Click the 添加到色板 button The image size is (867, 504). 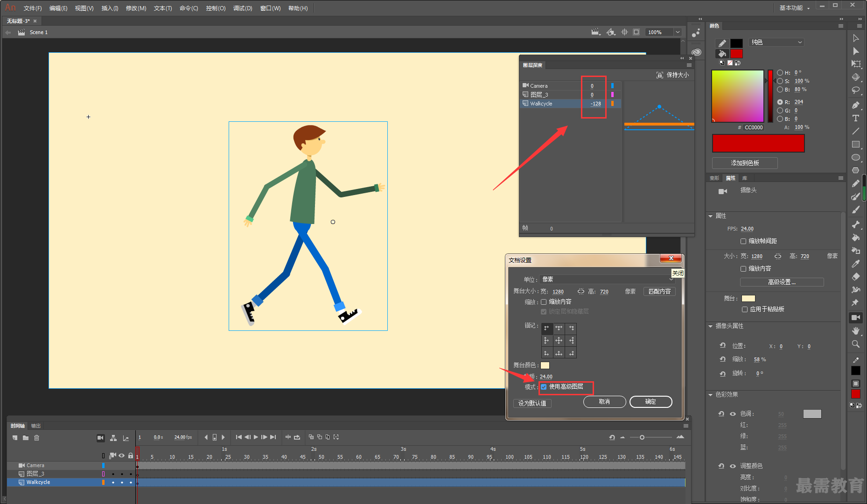[745, 163]
